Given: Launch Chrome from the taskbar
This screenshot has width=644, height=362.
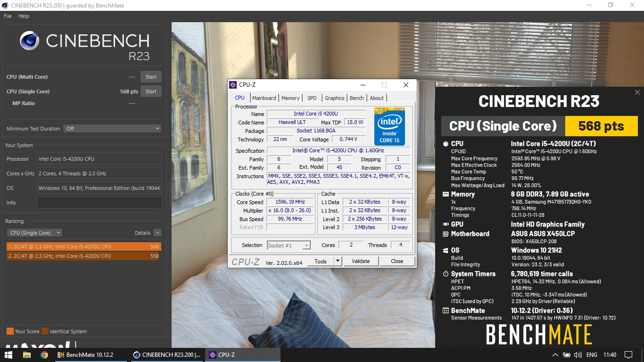Looking at the screenshot, I should 44,355.
